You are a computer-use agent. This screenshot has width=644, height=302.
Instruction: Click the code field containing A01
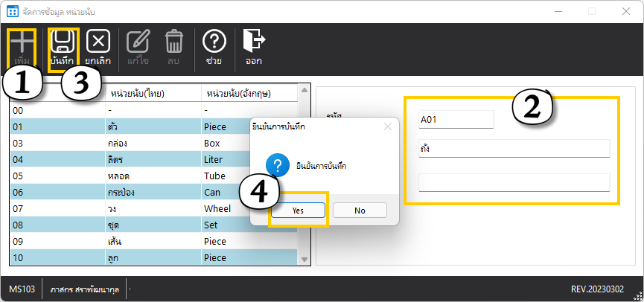456,119
